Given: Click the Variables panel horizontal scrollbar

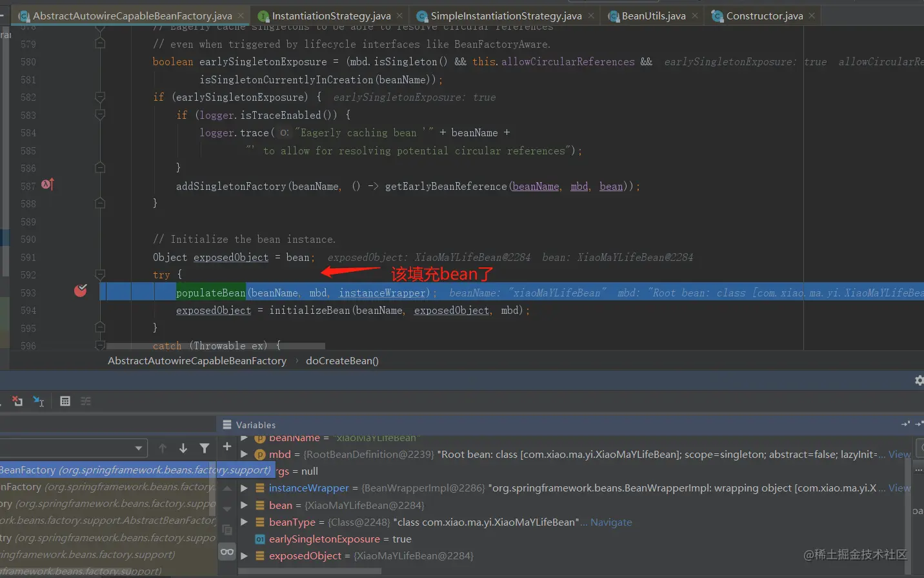Looking at the screenshot, I should (x=310, y=571).
